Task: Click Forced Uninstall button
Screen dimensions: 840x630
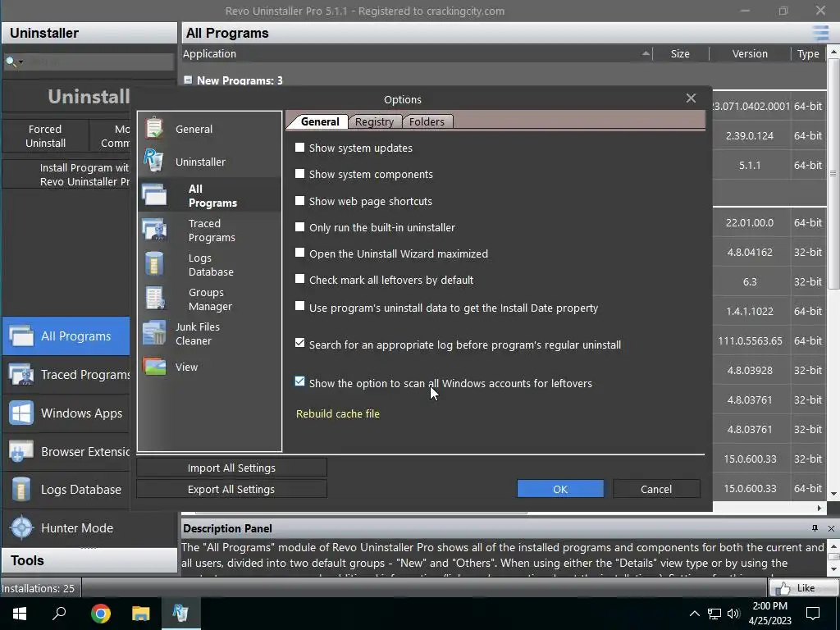Action: pos(46,136)
